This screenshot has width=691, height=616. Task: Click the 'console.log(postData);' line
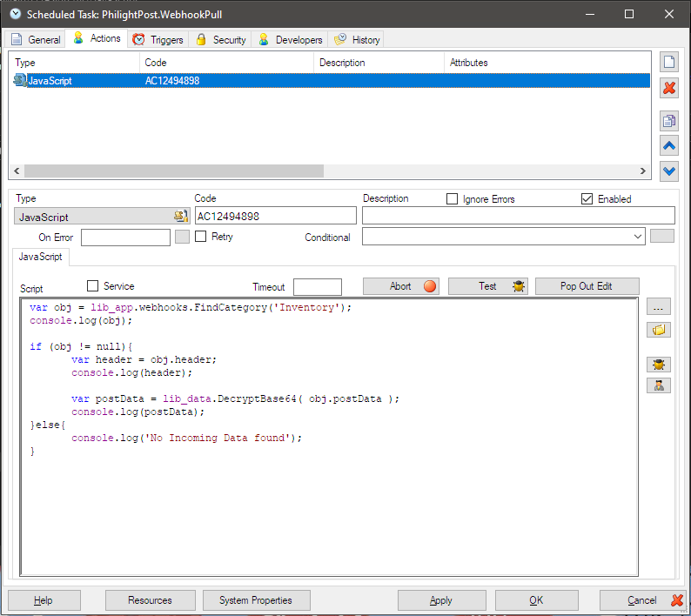[138, 412]
